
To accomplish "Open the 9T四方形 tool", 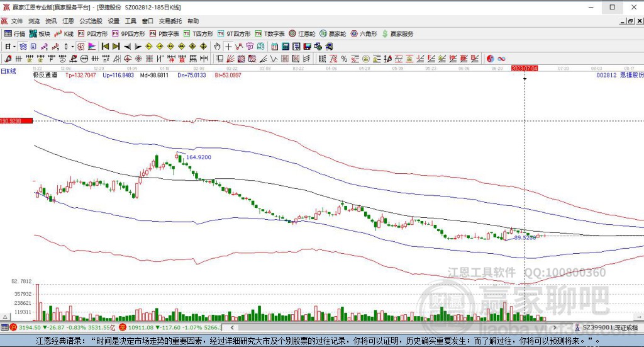I will (234, 34).
